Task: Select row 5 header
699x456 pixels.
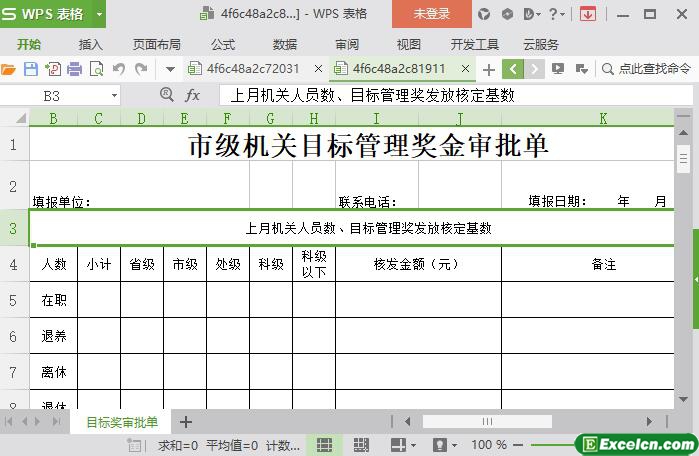Action: (x=13, y=300)
